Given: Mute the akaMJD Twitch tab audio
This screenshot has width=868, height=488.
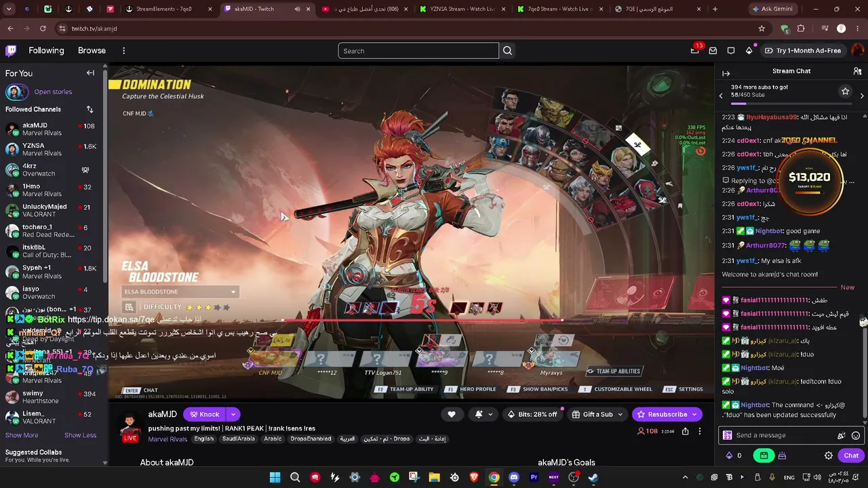Looking at the screenshot, I should pyautogui.click(x=297, y=9).
